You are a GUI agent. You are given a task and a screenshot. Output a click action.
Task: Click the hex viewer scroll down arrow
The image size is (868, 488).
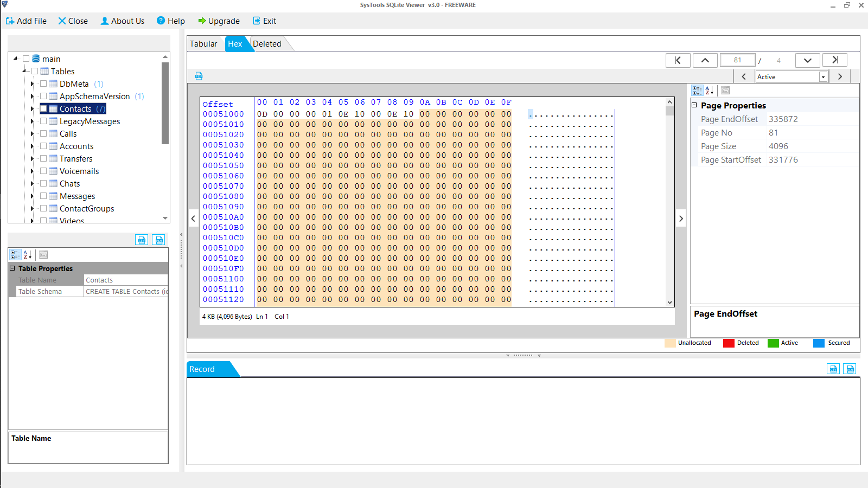pos(670,303)
